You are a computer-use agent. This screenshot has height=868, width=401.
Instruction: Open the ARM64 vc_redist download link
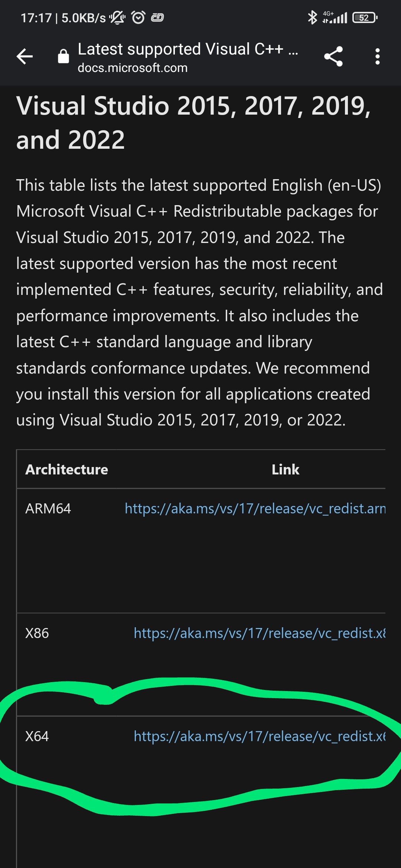tap(255, 509)
